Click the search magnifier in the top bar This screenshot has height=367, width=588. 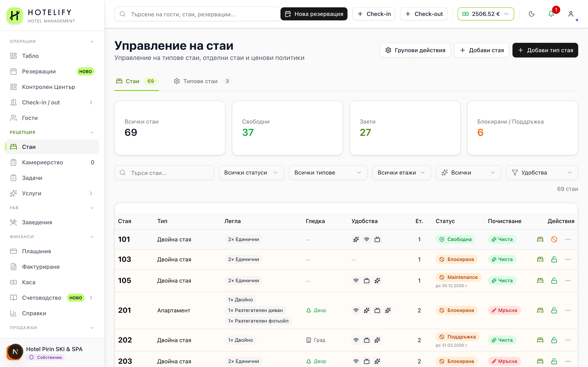coord(122,14)
